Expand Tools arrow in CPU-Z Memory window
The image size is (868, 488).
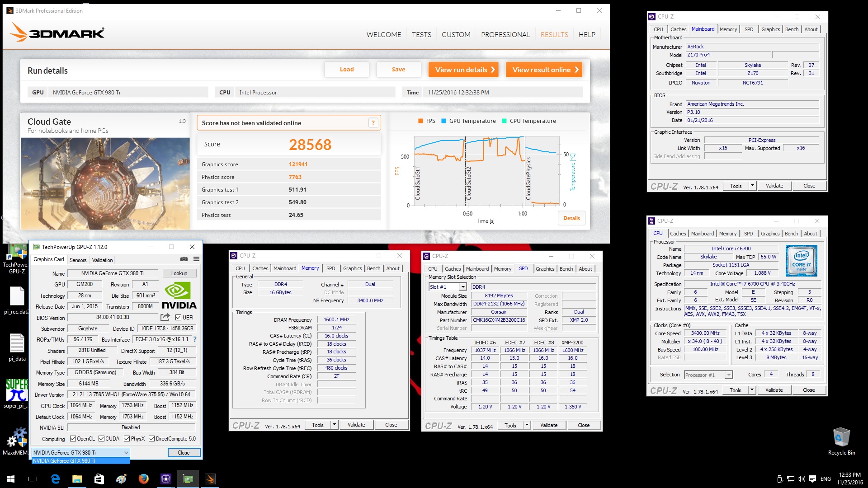(x=334, y=425)
